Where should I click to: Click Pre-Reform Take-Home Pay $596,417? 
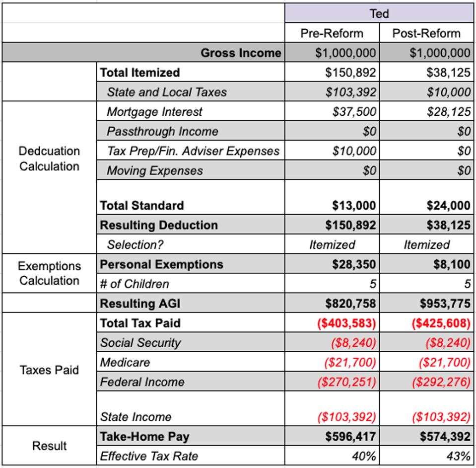tap(332, 436)
